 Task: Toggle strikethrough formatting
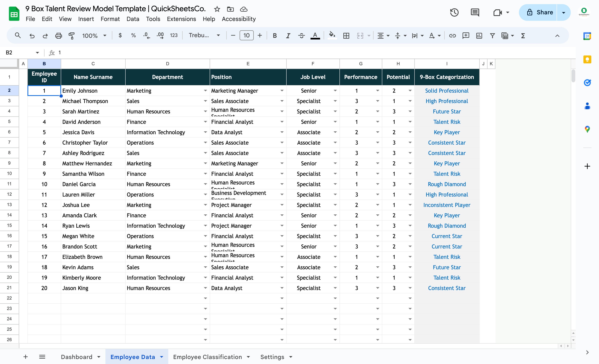[301, 36]
